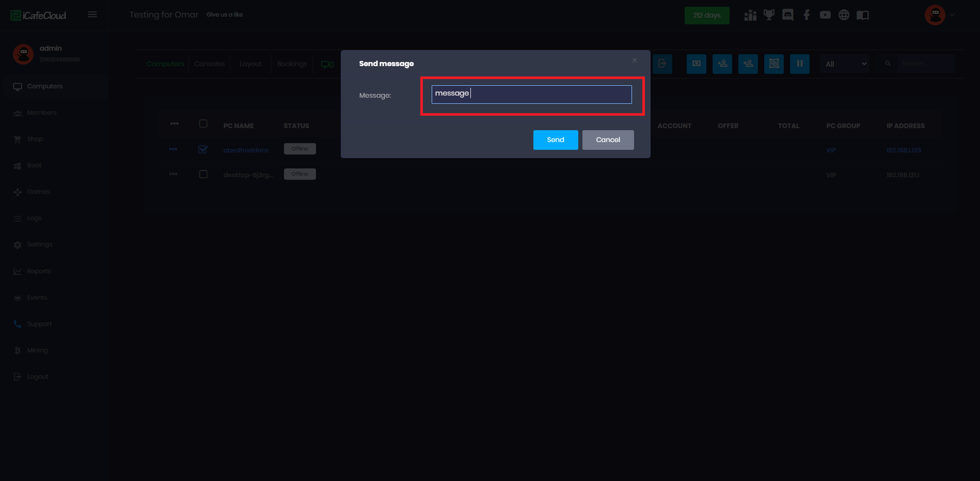The image size is (980, 481).
Task: Click inside the Message text field
Action: point(531,95)
